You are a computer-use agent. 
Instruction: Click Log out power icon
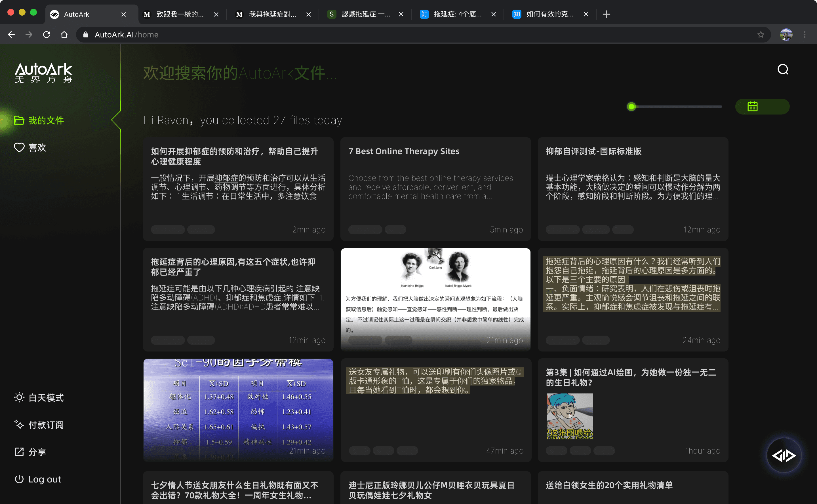19,479
